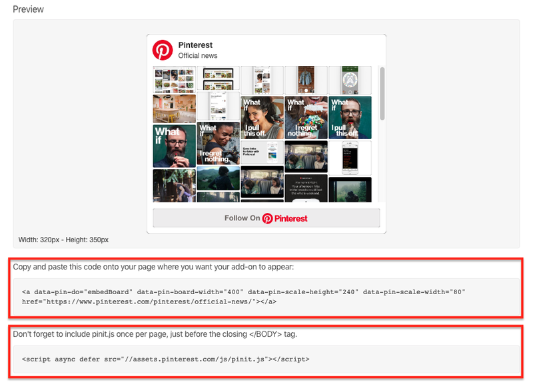533x392 pixels.
Task: Click the 'Copy and paste this code' instruction text
Action: [153, 267]
